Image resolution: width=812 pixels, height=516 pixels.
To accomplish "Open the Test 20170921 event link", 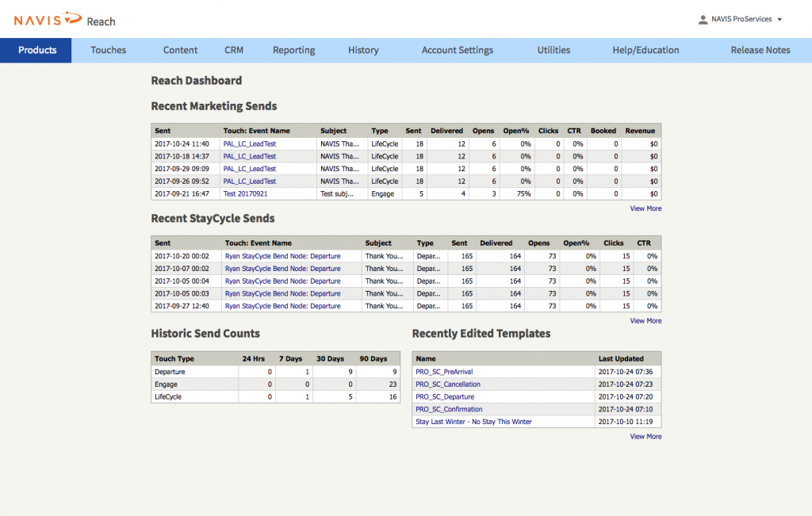I will [x=246, y=193].
